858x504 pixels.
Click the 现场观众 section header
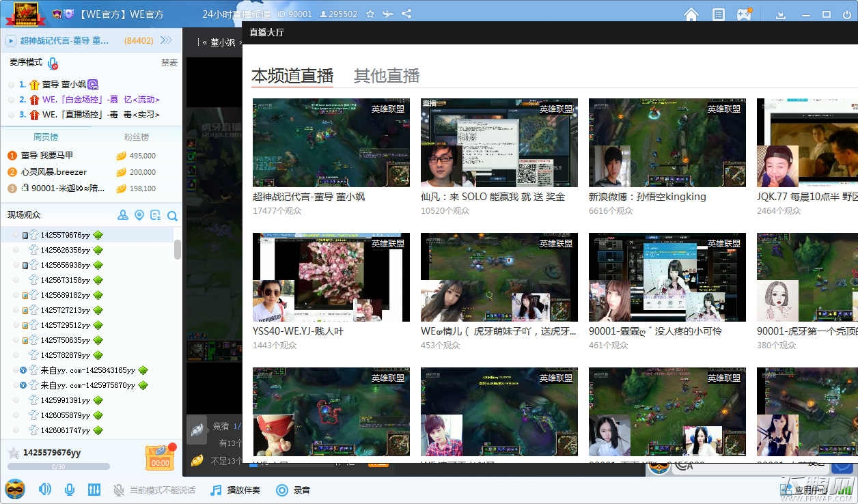[x=24, y=215]
